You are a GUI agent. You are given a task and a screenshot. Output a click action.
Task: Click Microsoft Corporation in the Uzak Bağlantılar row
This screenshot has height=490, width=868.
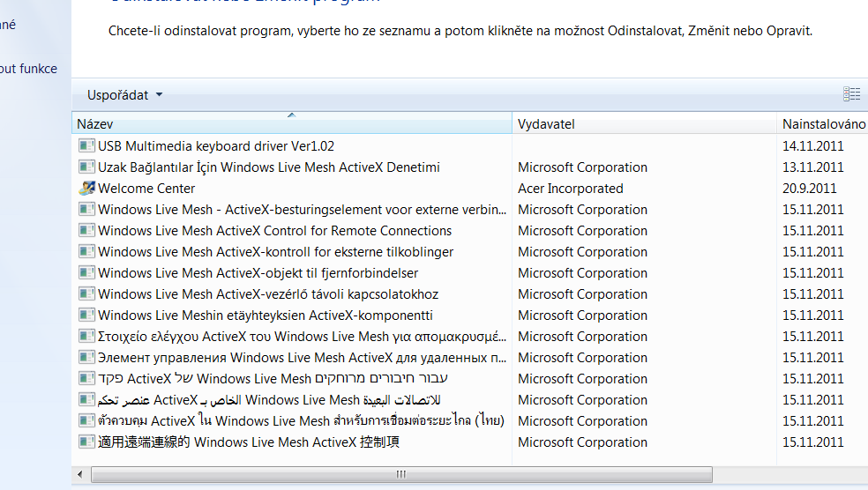point(582,167)
